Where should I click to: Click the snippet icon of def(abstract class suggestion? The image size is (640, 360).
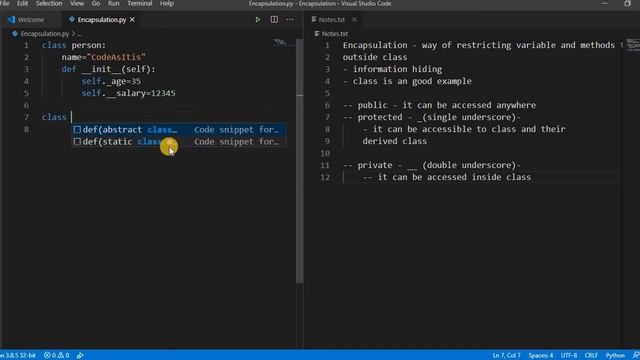pos(77,130)
